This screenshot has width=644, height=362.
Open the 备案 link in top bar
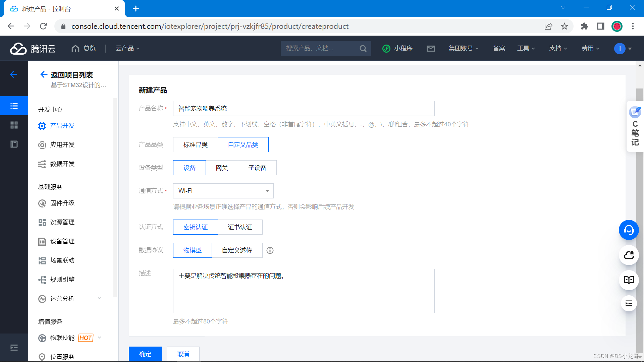tap(499, 49)
